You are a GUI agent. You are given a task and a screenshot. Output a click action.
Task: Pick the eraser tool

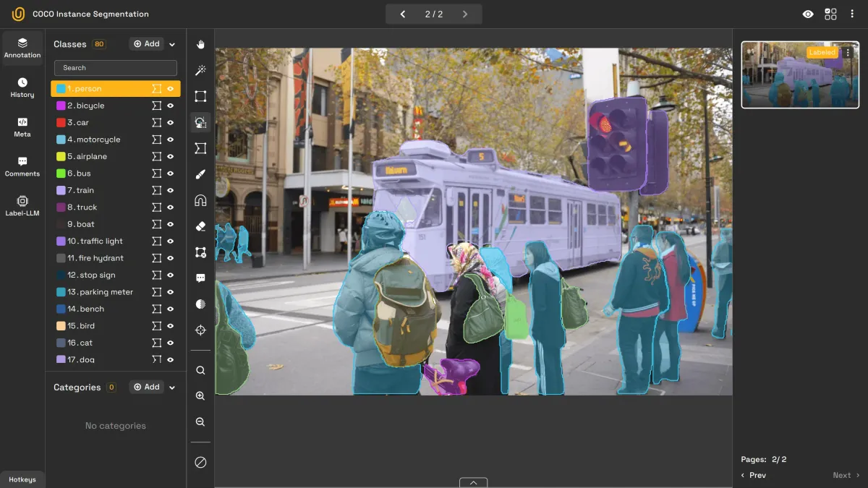click(200, 226)
